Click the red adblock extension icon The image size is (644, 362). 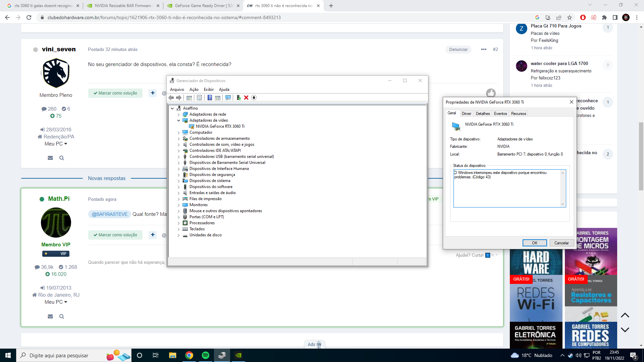pos(583,17)
